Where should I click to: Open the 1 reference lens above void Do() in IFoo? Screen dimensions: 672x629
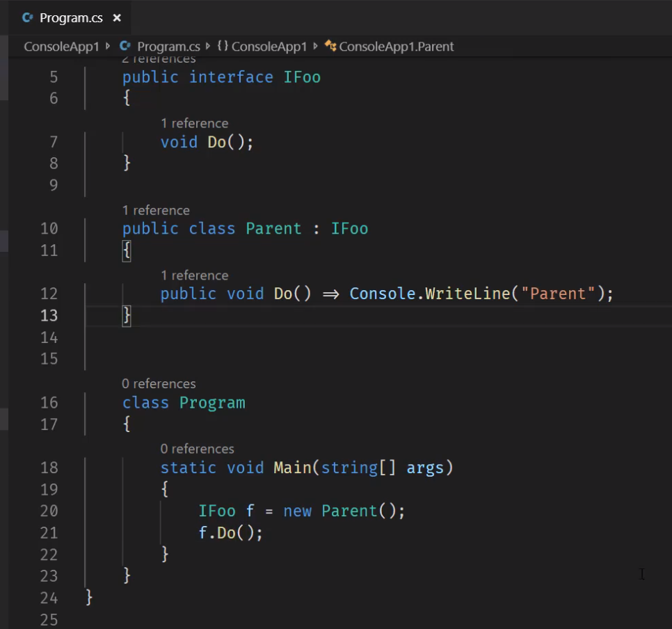[194, 123]
